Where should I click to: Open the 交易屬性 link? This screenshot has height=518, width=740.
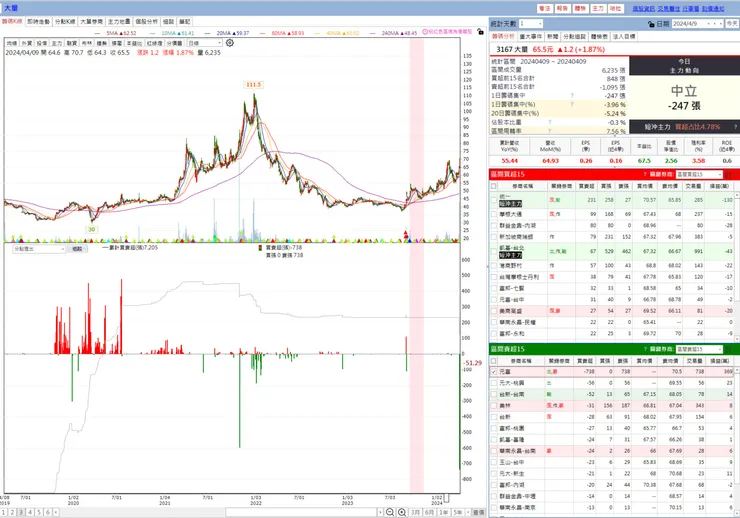pos(669,8)
